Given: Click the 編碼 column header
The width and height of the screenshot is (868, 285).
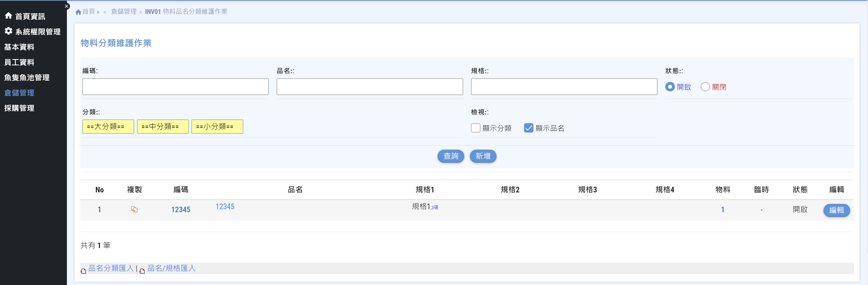Looking at the screenshot, I should coord(181,190).
